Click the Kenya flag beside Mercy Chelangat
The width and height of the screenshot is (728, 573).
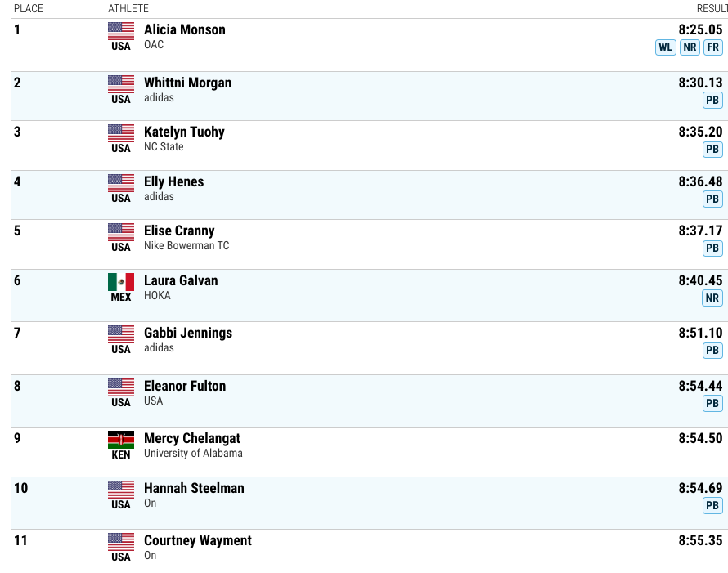[x=121, y=440]
